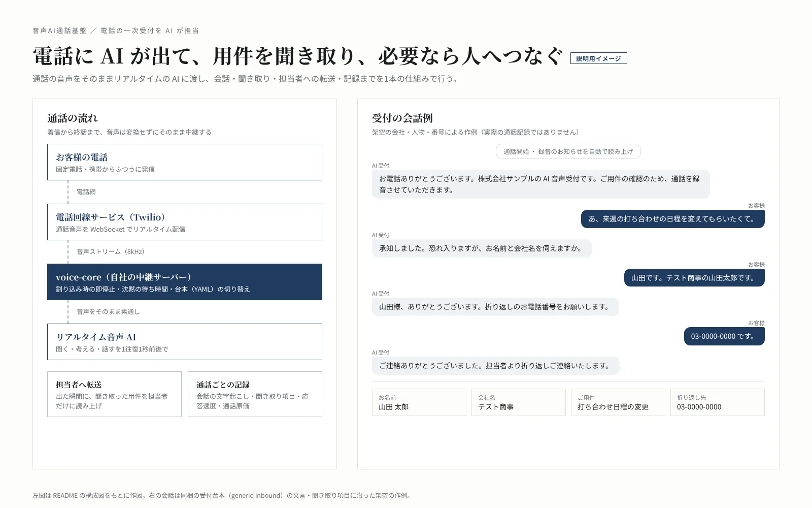The height and width of the screenshot is (508, 812).
Task: Click the 通話の流れ section heading
Action: click(73, 118)
